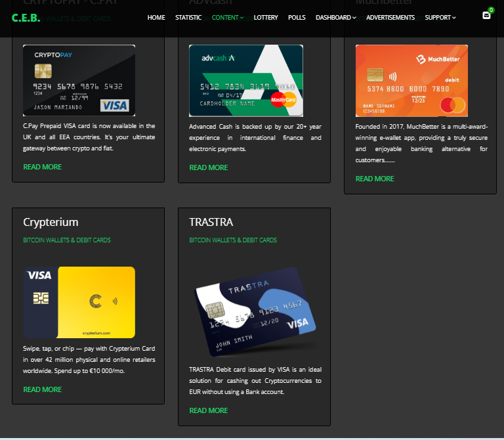The height and width of the screenshot is (440, 504).
Task: Open the ADVERTISEMENTS menu item
Action: [x=390, y=18]
